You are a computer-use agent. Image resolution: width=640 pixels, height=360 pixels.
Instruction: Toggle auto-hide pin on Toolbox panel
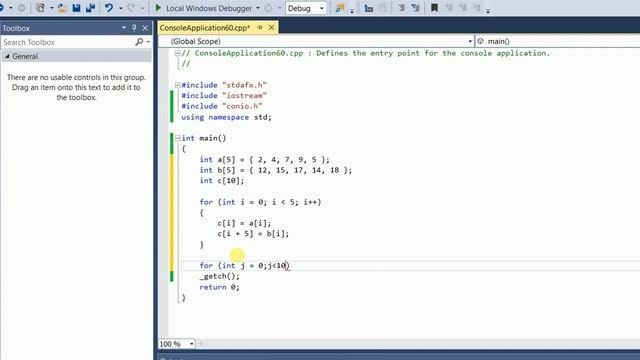(x=134, y=28)
